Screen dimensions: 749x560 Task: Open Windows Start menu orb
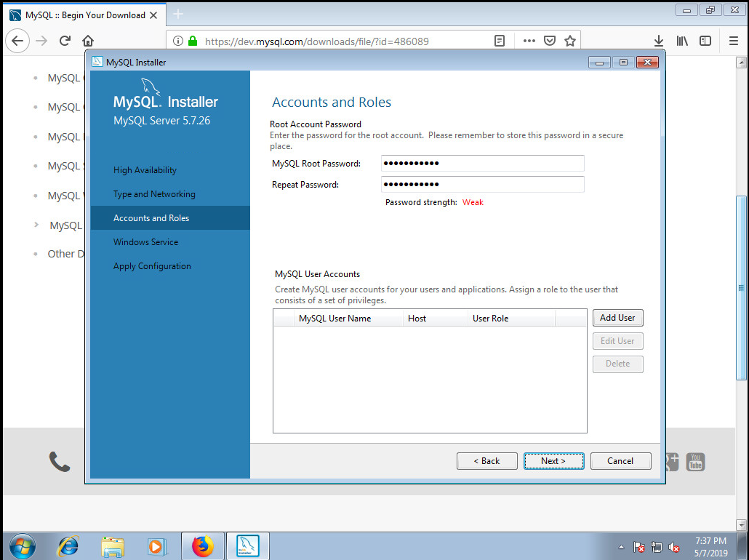point(22,545)
